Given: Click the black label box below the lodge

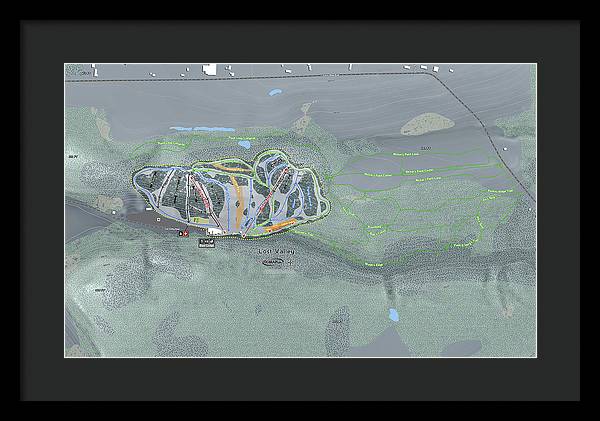Looking at the screenshot, I should tap(207, 242).
